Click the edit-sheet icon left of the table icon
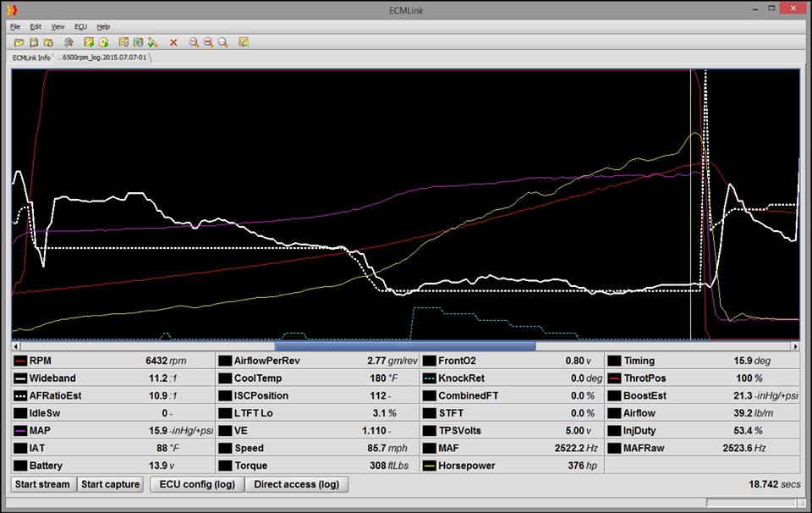This screenshot has height=513, width=812. click(123, 42)
